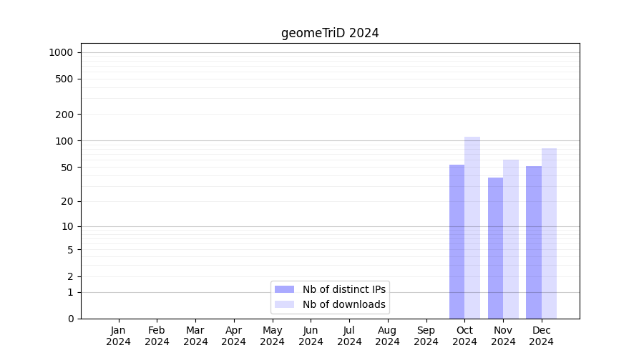Click the '0' y-axis tick label
The height and width of the screenshot is (358, 644).
click(70, 319)
